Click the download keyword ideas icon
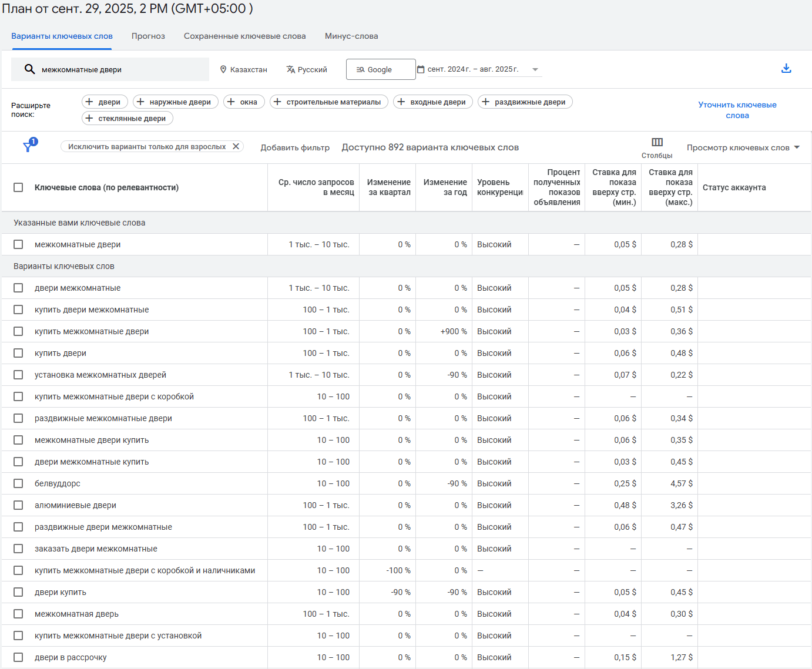Image resolution: width=812 pixels, height=669 pixels. [x=786, y=69]
